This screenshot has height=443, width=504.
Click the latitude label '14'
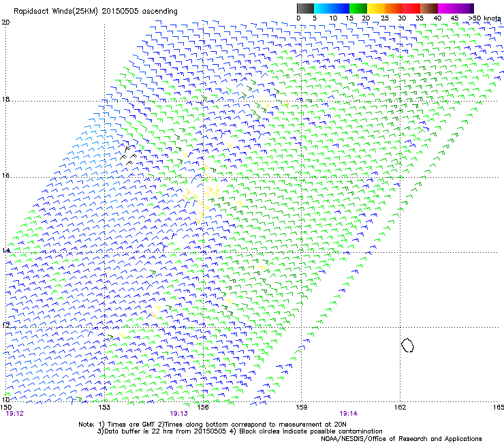point(5,250)
